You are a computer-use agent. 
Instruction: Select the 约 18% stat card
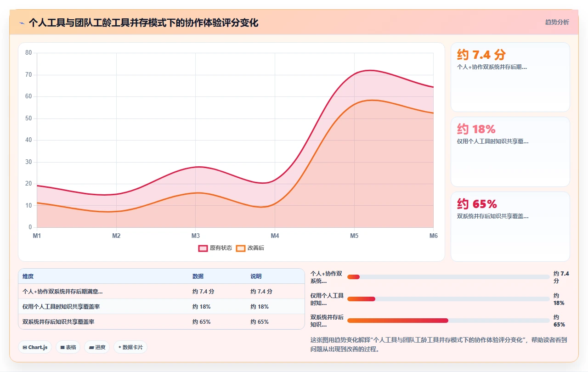(510, 152)
